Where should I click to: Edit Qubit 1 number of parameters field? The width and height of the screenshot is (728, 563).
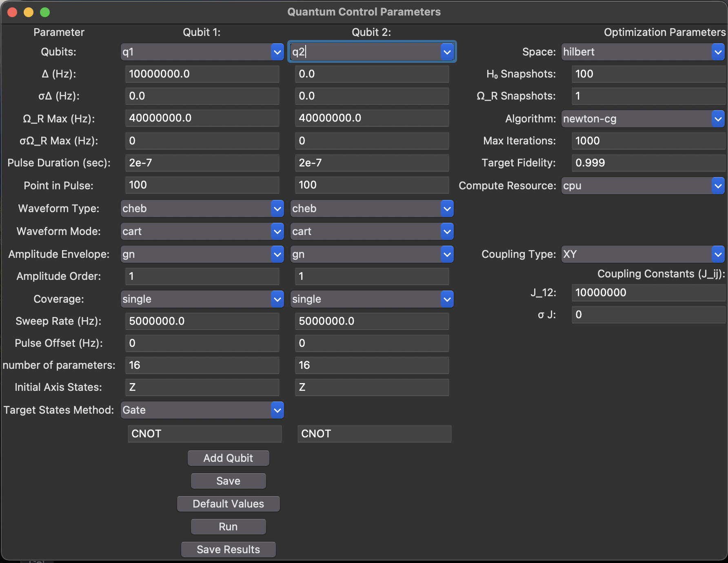(202, 365)
